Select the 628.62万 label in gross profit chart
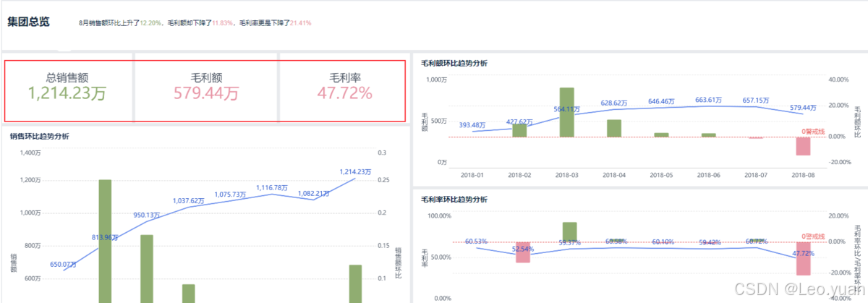Viewport: 868px width, 303px height. [x=613, y=103]
